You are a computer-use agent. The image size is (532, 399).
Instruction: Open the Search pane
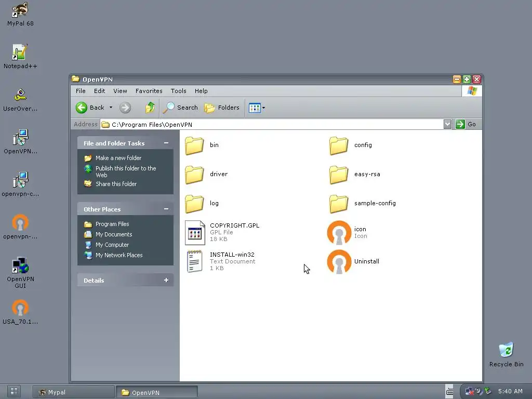coord(180,108)
